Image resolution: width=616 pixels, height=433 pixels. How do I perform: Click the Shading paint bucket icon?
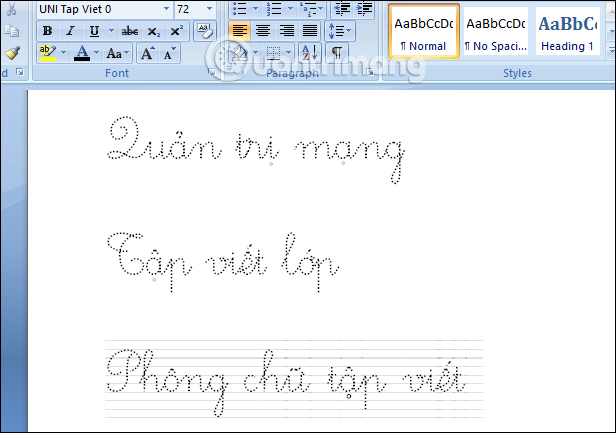[240, 53]
